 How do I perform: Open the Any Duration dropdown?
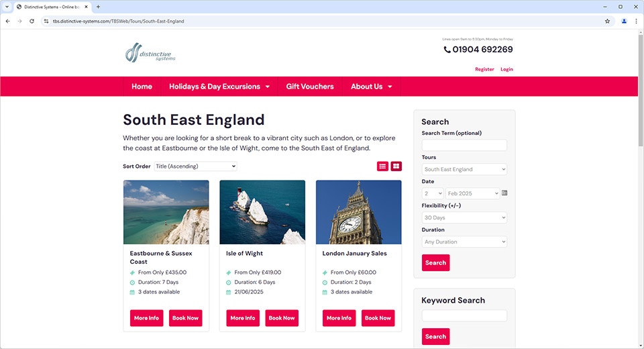click(464, 242)
